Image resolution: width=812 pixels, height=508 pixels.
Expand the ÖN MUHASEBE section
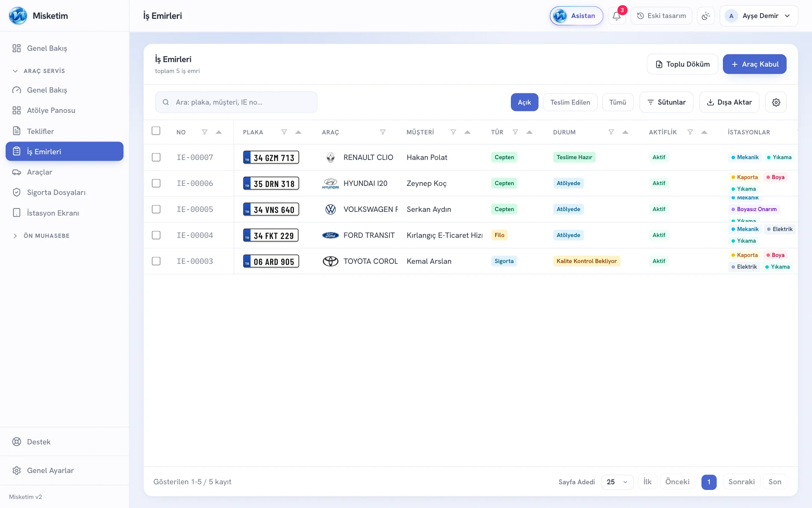[x=41, y=236]
